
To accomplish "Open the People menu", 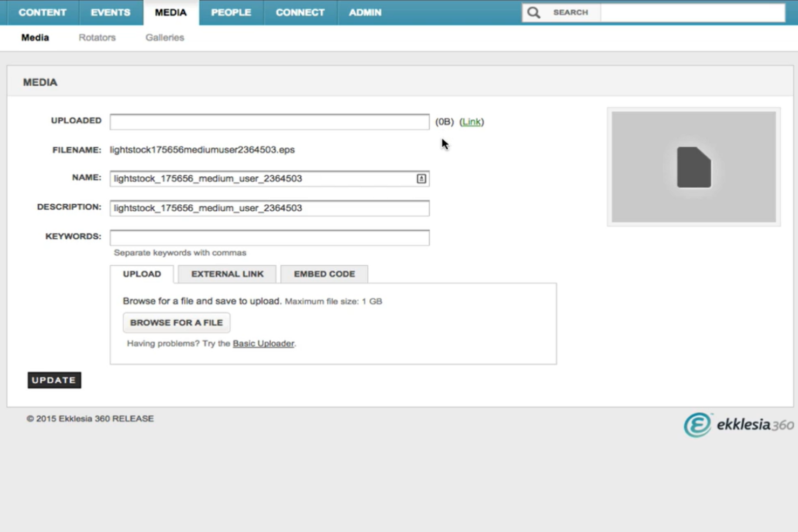I will (x=231, y=12).
